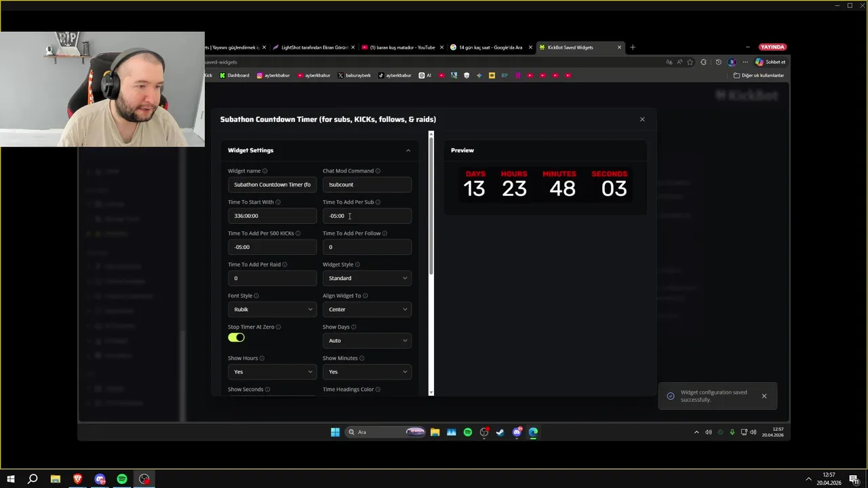Show info icon for Show Hours
868x488 pixels.
[x=262, y=358]
